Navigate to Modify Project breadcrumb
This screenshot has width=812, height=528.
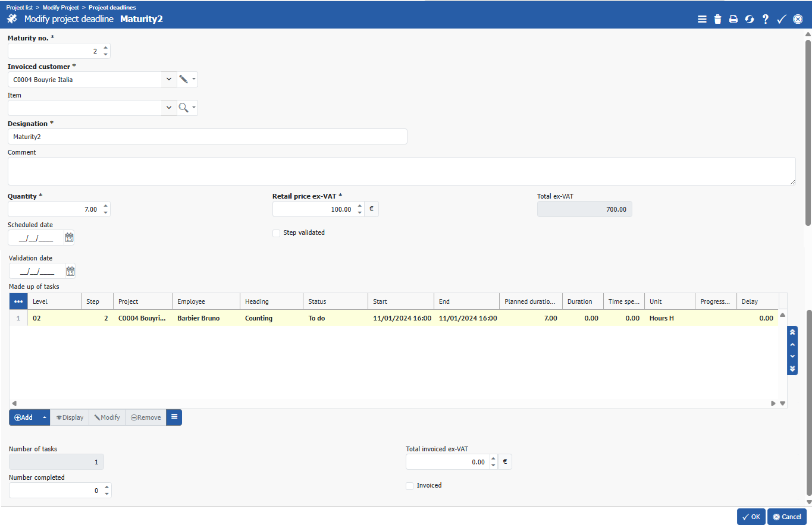(61, 8)
